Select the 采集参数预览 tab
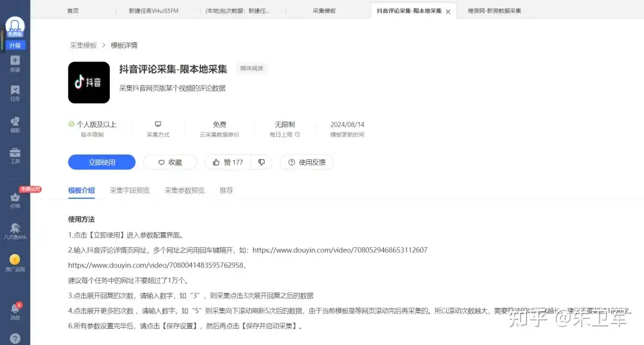This screenshot has height=345, width=644. [184, 190]
